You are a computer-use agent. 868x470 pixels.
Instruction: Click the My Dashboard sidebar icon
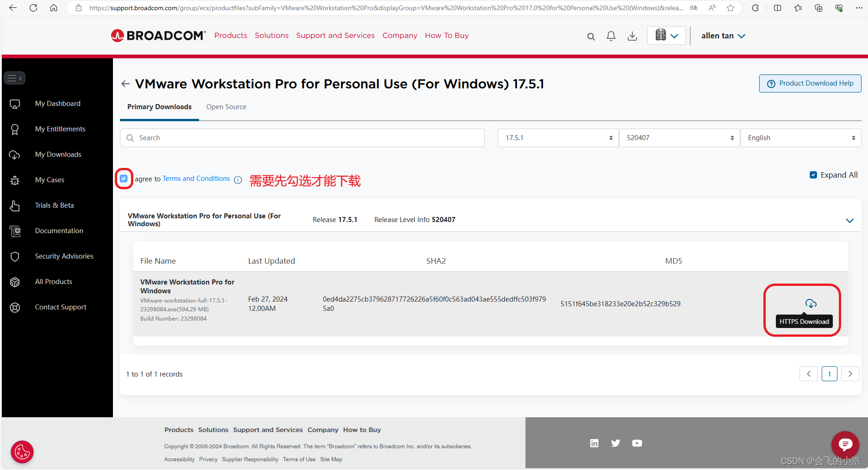tap(15, 104)
